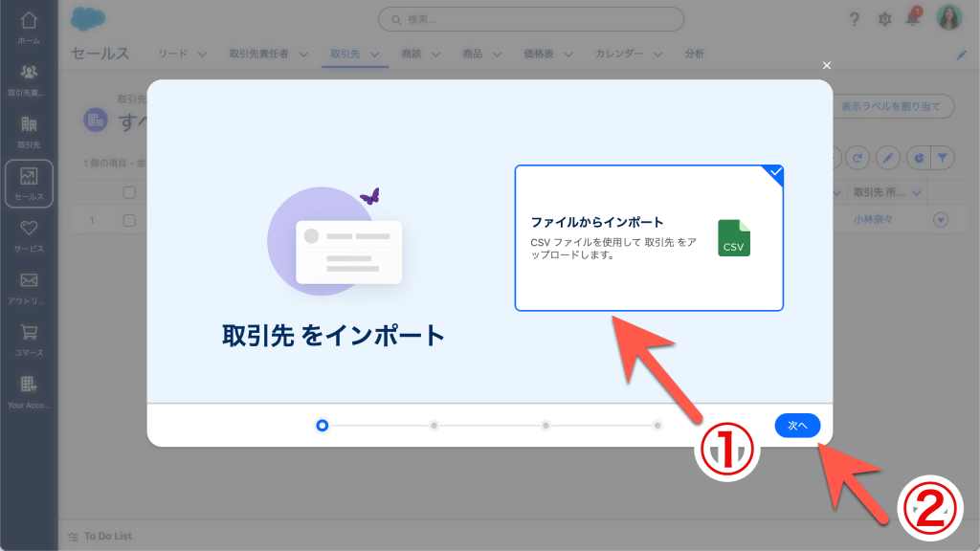This screenshot has height=551, width=980.
Task: Expand the 価格表 tab dropdown chevron
Action: point(568,55)
